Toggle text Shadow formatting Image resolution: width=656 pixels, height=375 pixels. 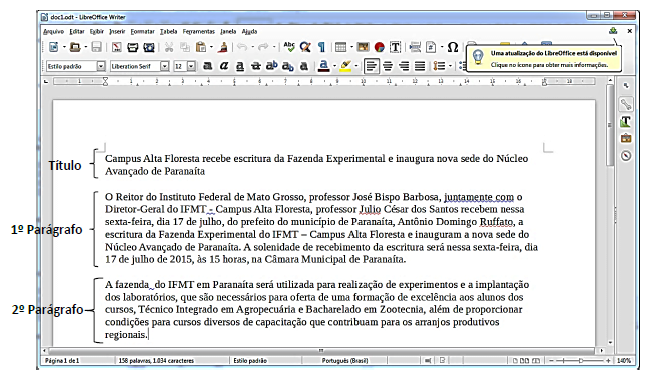[304, 66]
